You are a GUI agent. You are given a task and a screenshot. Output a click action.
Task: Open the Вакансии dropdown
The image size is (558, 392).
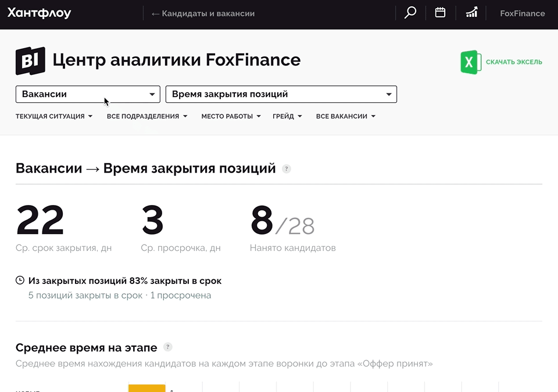88,94
